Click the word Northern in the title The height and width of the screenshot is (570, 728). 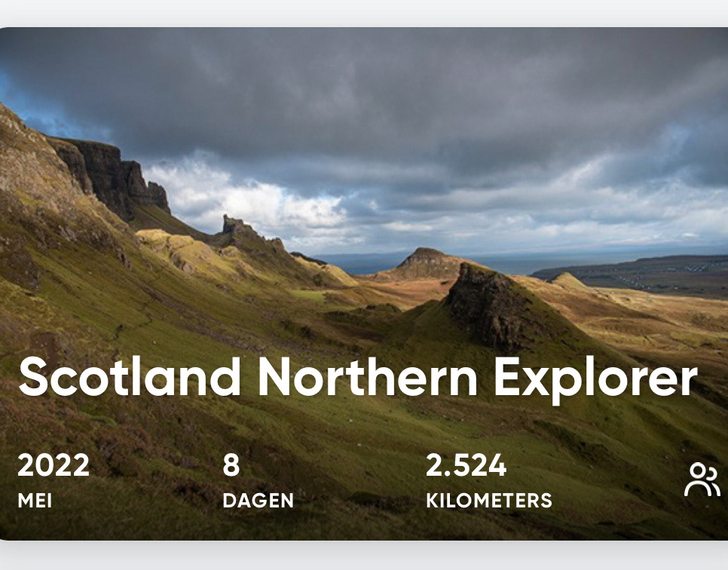point(368,378)
